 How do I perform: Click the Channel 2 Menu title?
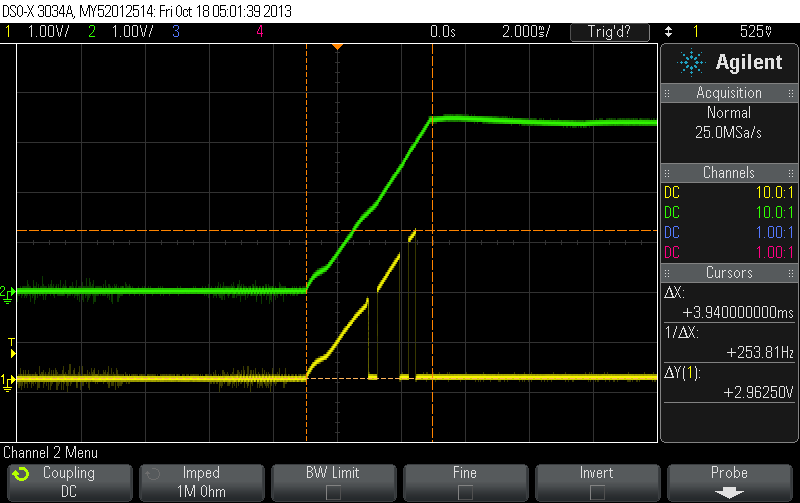click(x=50, y=452)
